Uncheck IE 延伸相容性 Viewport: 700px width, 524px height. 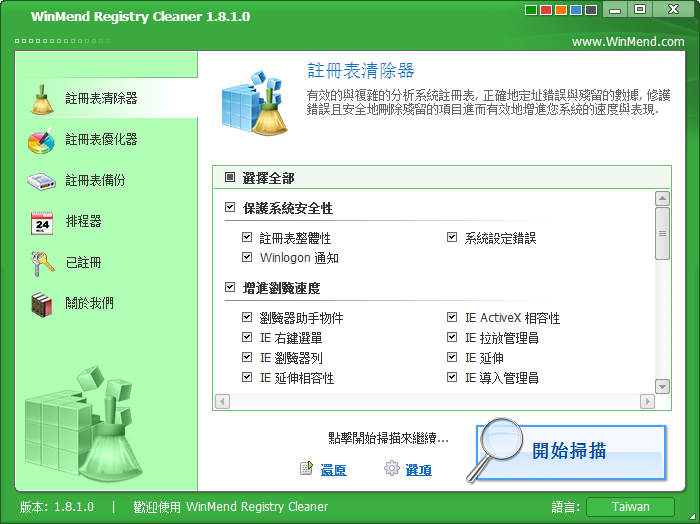pyautogui.click(x=247, y=377)
